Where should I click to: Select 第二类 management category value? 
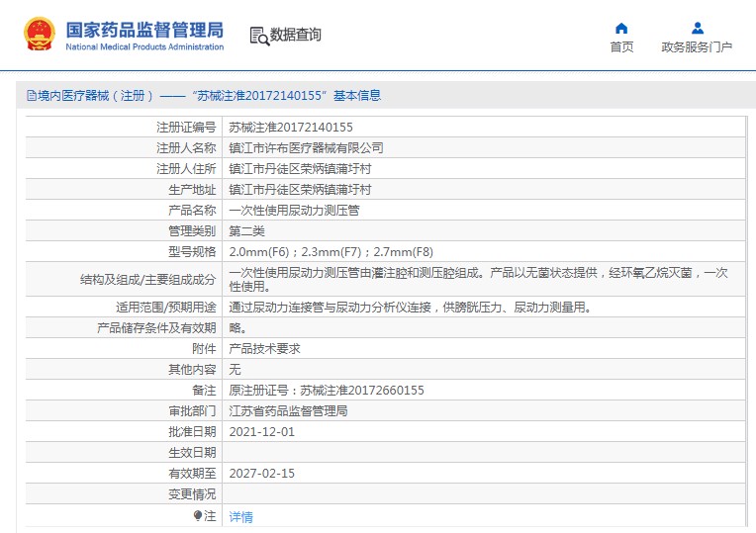(246, 230)
